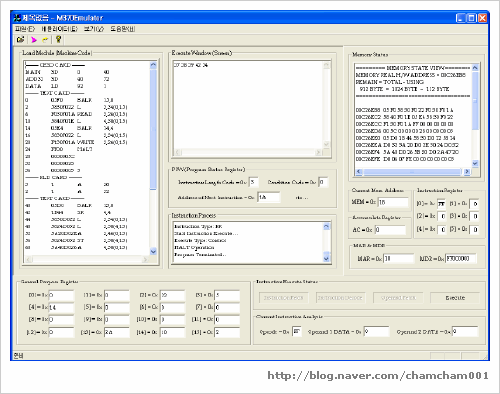Click the Instruction Length Code field
The height and width of the screenshot is (394, 500).
coord(254,182)
